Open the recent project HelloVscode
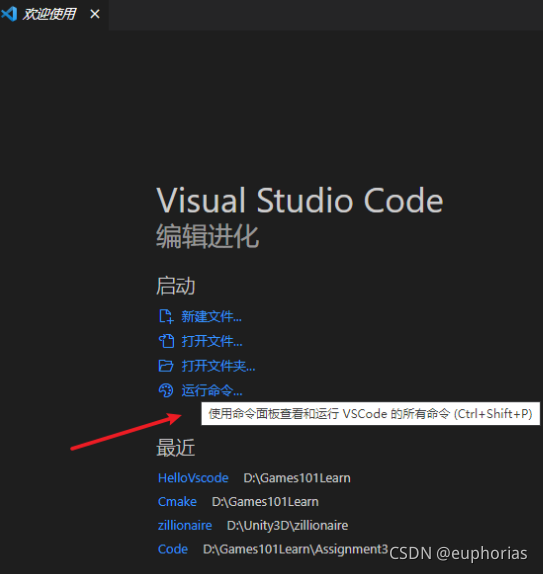 193,478
